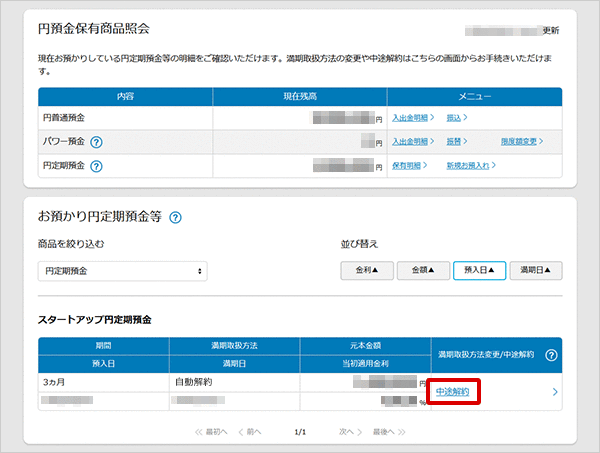Click help icon beside 円定期預金 row
This screenshot has height=453, width=600.
point(96,166)
